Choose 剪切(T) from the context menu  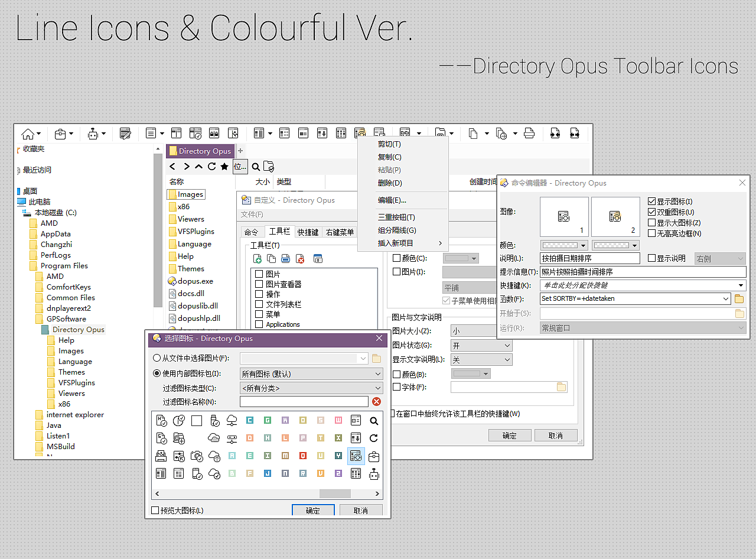(x=389, y=144)
